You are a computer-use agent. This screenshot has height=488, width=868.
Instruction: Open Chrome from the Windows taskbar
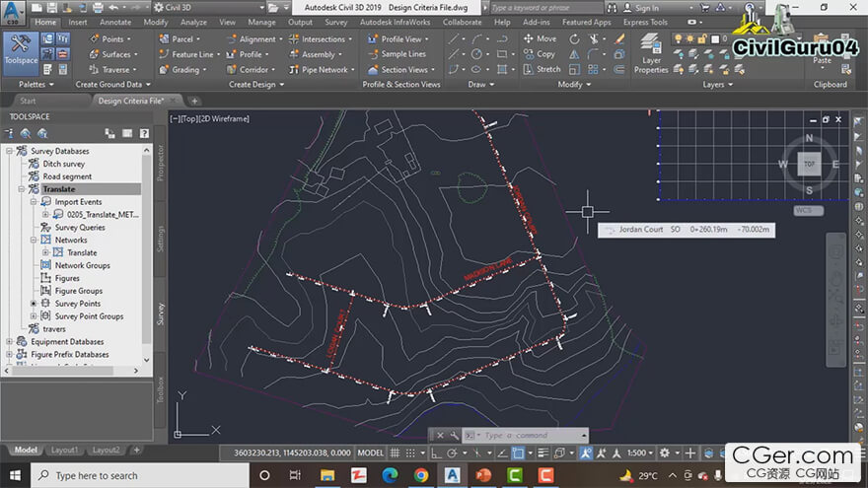click(421, 475)
